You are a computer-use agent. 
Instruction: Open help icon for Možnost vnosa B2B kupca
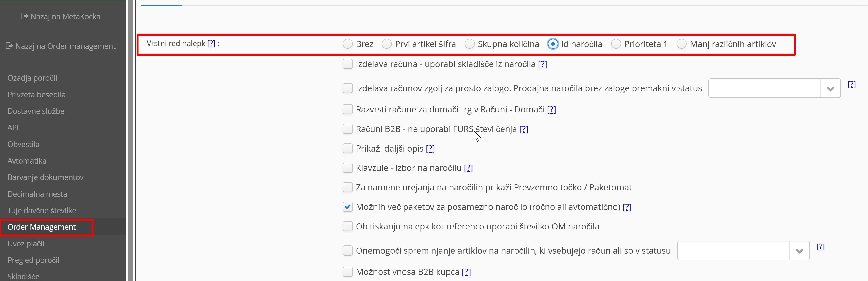(x=466, y=272)
